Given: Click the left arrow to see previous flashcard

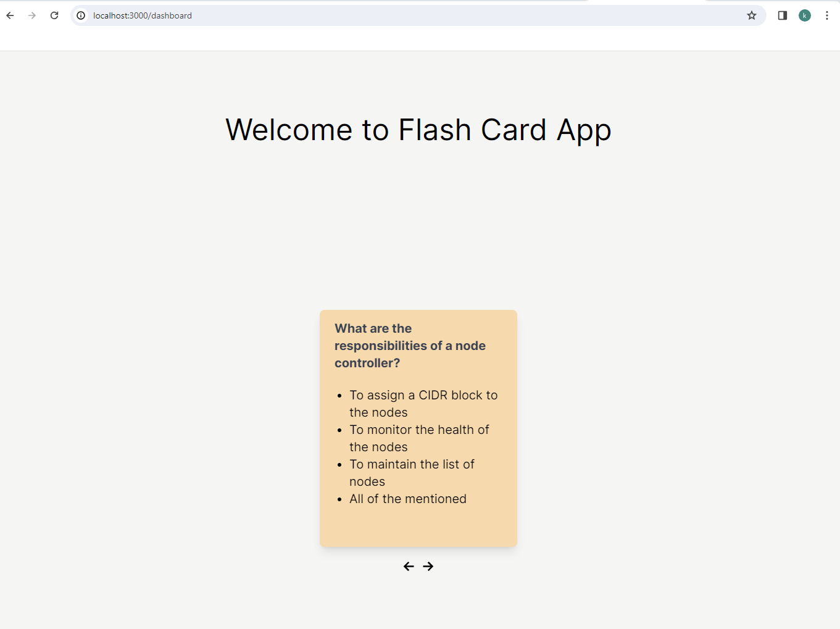Looking at the screenshot, I should tap(409, 566).
